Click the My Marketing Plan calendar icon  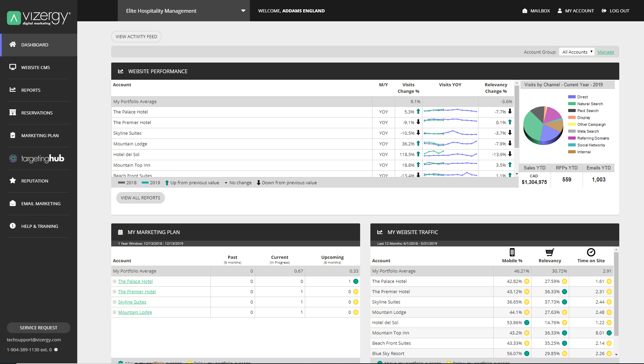(120, 232)
